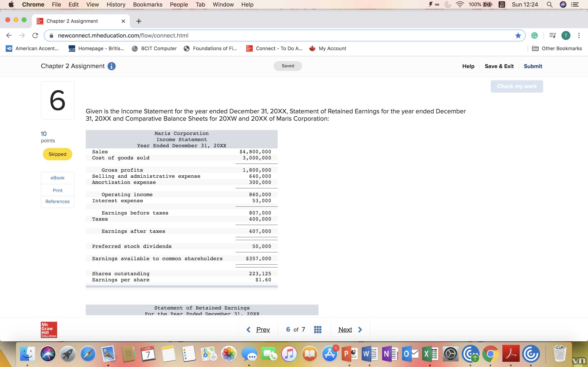Open the Grammarly extension in the address bar

[534, 35]
